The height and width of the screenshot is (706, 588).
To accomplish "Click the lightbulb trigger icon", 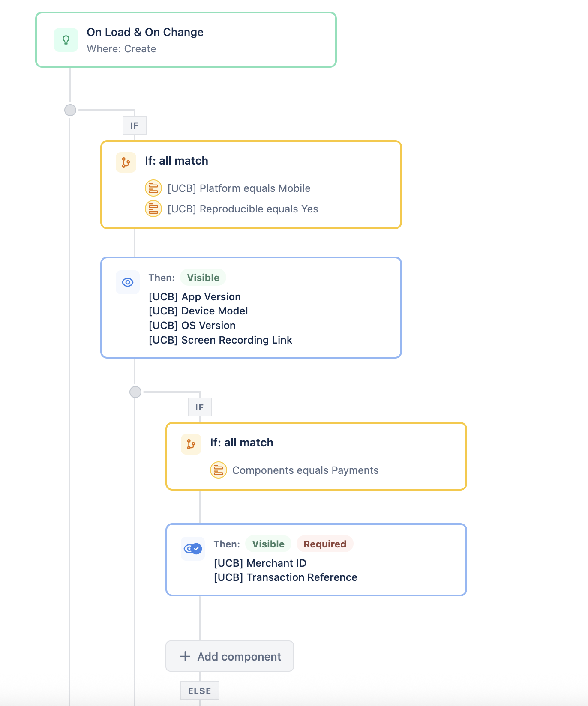I will click(66, 40).
